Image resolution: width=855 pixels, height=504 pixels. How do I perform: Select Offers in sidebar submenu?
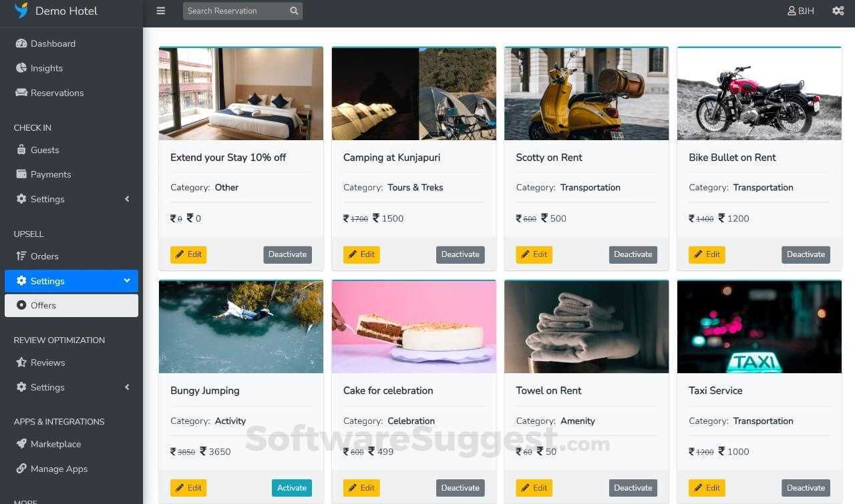(x=71, y=305)
